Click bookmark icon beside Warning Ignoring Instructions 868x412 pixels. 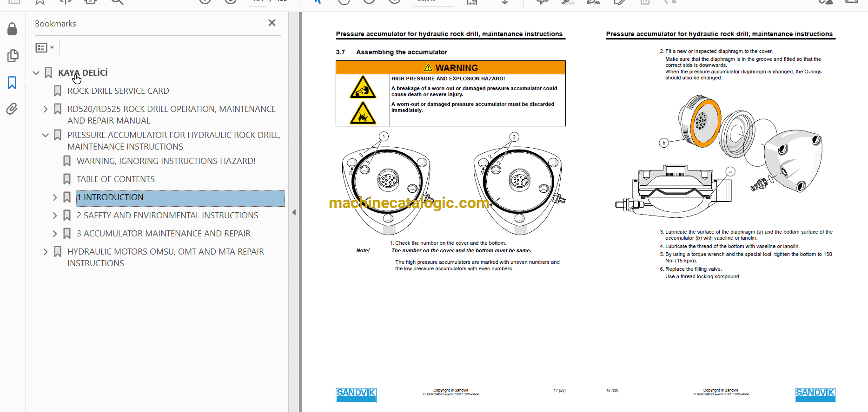click(67, 161)
